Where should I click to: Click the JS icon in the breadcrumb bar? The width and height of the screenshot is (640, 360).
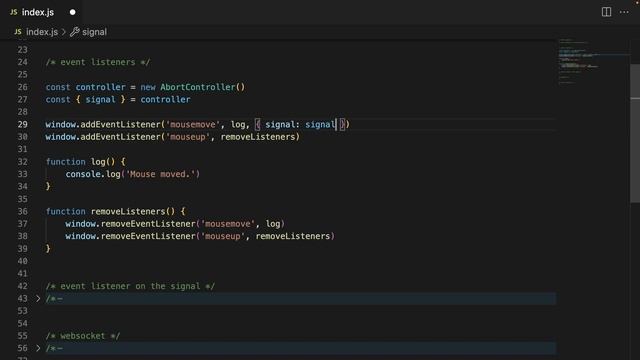point(18,32)
